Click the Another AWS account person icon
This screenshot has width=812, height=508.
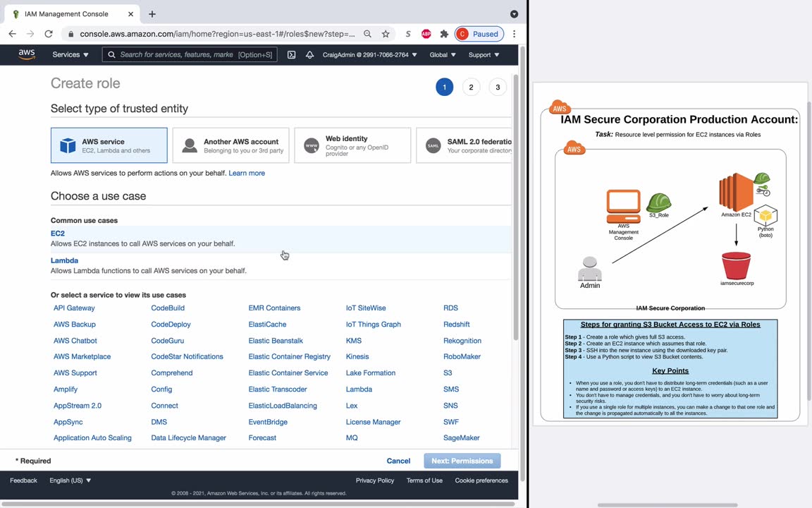click(x=190, y=145)
